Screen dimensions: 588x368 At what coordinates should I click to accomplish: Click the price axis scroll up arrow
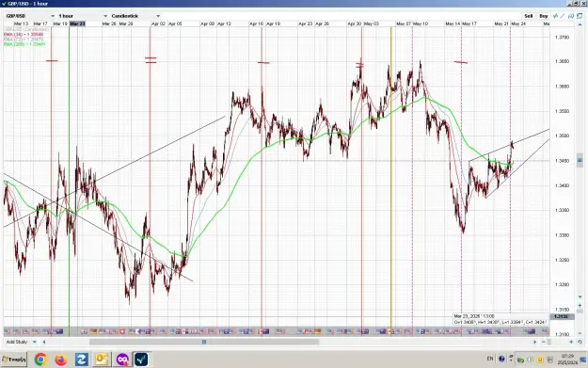click(x=580, y=24)
